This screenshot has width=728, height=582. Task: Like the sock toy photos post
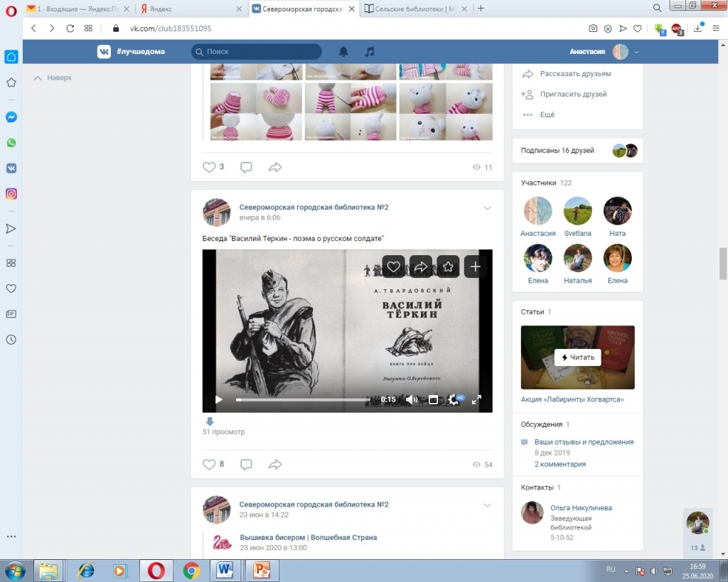click(x=209, y=167)
